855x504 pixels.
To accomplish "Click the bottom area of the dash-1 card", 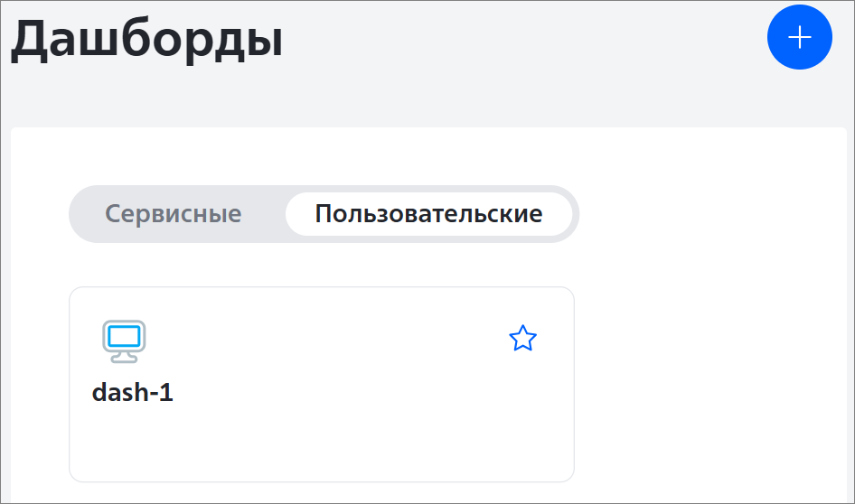I will 322,447.
